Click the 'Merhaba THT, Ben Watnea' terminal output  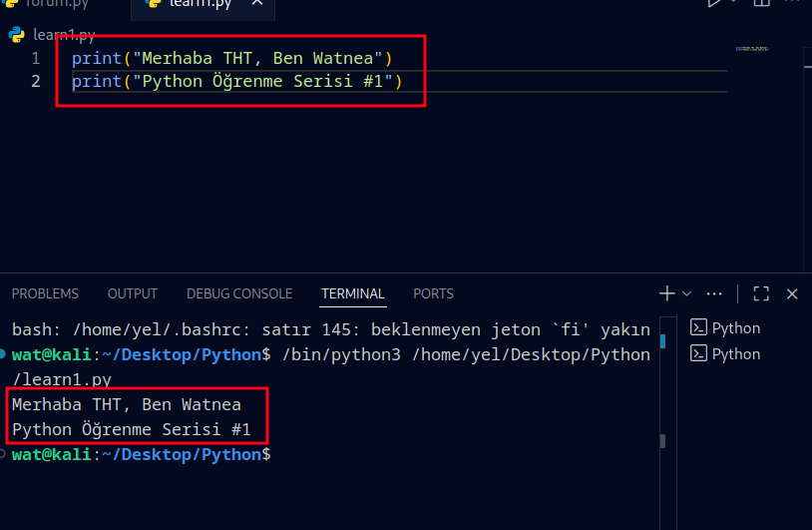pos(127,404)
